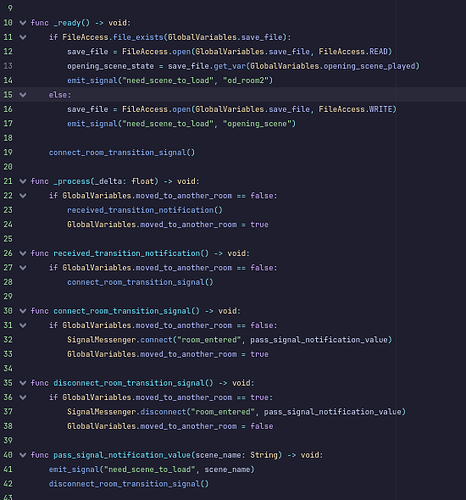Click line number 9 in the gutter

(x=10, y=8)
